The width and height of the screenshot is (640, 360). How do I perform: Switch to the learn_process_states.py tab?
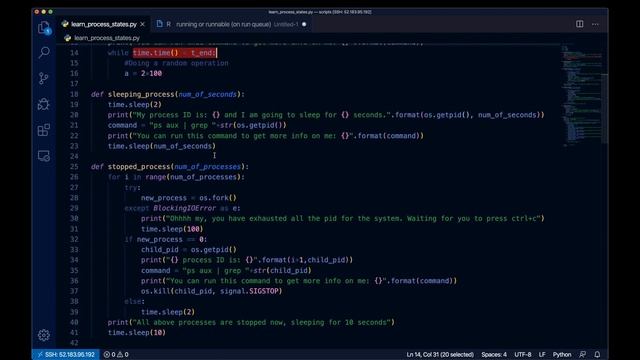(x=103, y=24)
